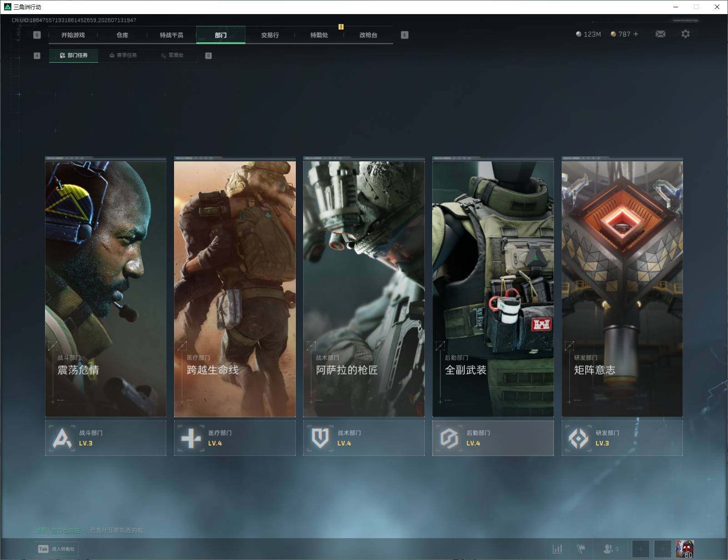
Task: Click the second empty squad slot plus
Action: coord(662,549)
